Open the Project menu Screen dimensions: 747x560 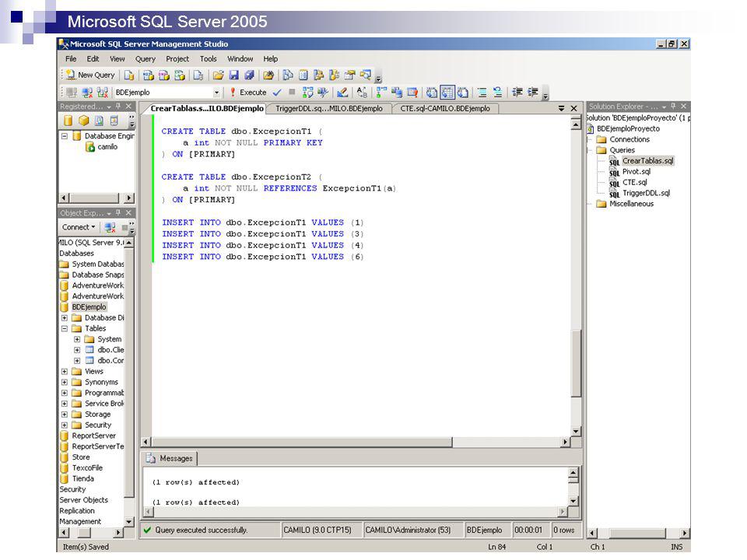177,58
